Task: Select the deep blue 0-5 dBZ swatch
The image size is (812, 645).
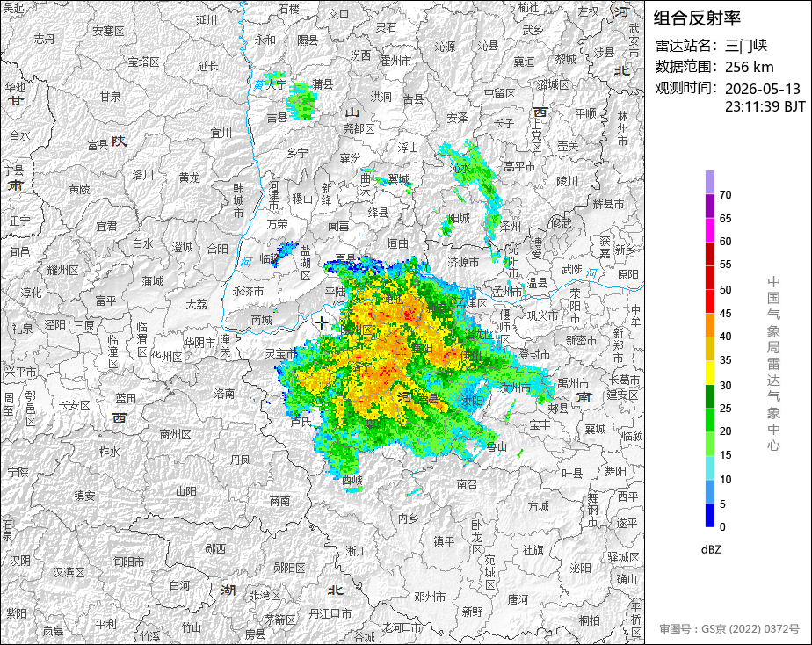Action: click(709, 515)
